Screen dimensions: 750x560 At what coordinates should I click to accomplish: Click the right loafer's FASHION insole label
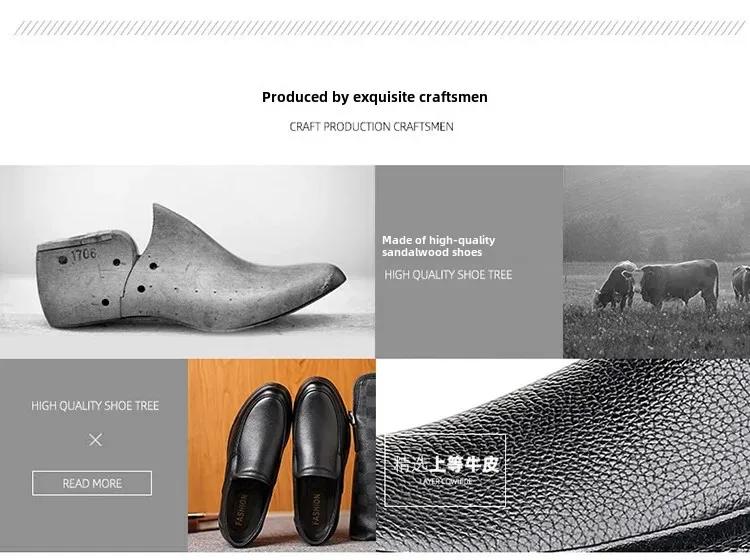click(316, 510)
